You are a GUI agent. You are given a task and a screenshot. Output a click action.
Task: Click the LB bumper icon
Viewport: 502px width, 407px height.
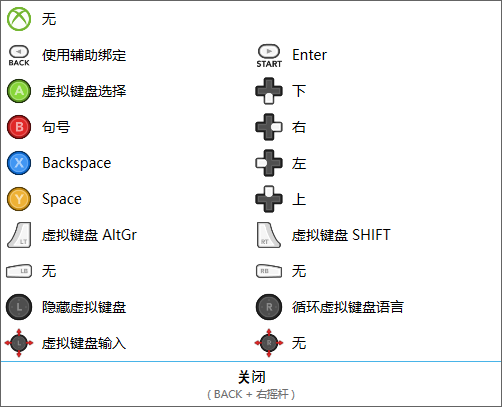click(x=19, y=271)
